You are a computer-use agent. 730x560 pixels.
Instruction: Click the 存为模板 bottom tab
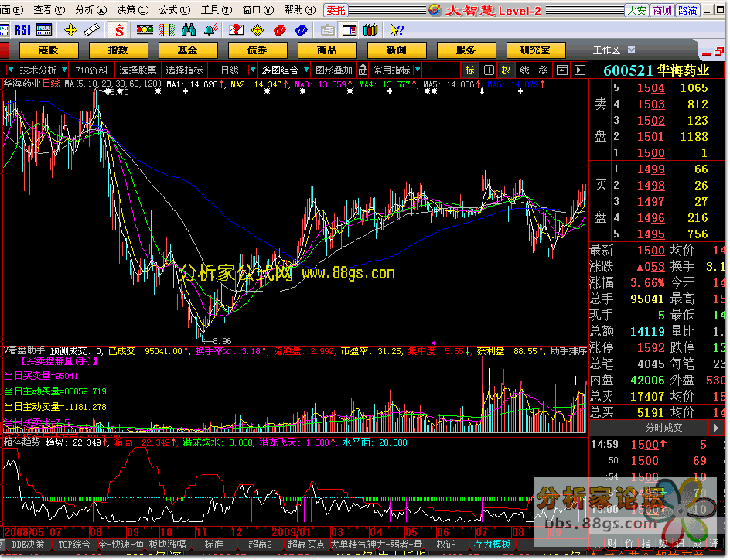click(492, 545)
